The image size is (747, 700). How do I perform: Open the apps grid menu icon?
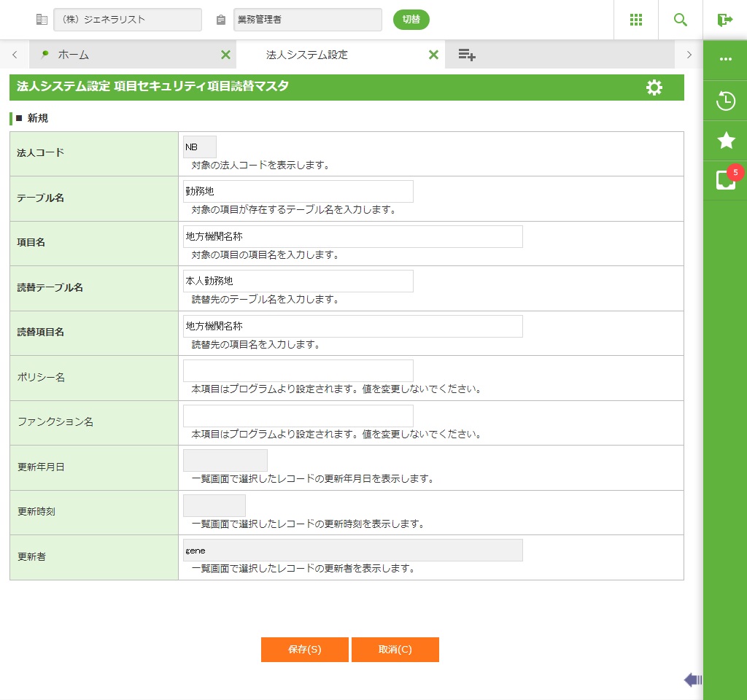click(636, 20)
